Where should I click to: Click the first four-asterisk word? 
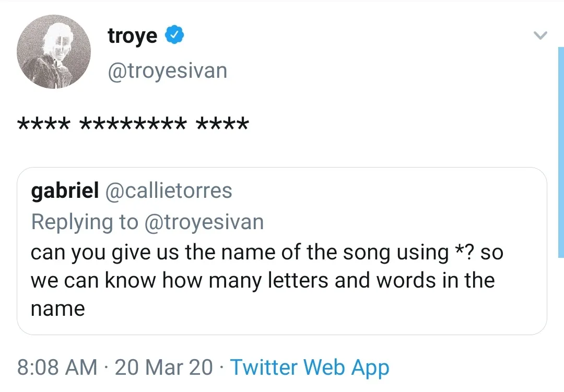pos(44,125)
